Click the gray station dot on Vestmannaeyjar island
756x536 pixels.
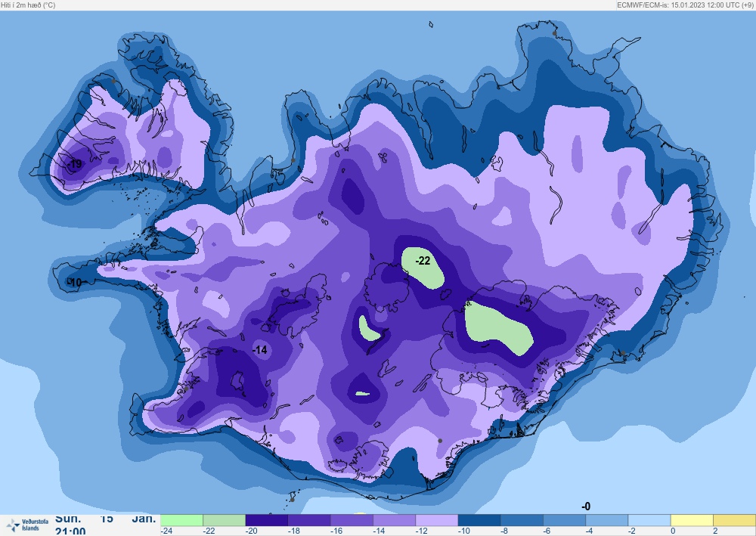[x=292, y=500]
